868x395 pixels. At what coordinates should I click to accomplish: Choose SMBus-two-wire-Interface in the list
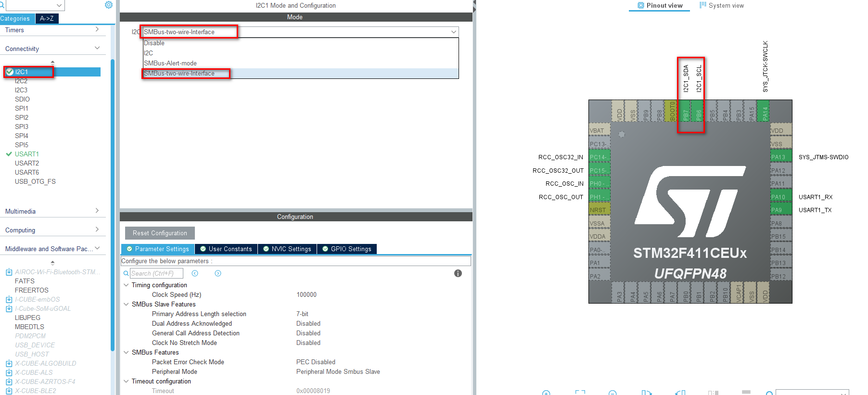coord(300,73)
